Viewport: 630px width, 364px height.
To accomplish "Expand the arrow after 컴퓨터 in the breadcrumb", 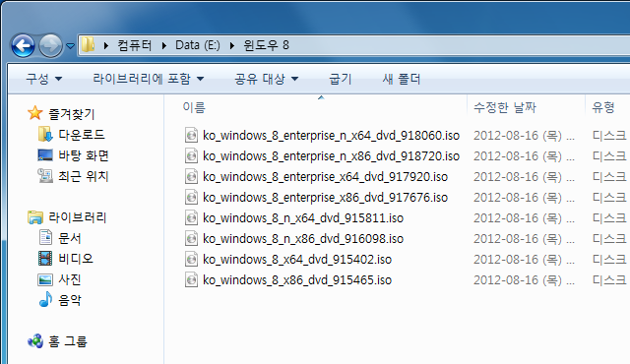I will pos(164,45).
